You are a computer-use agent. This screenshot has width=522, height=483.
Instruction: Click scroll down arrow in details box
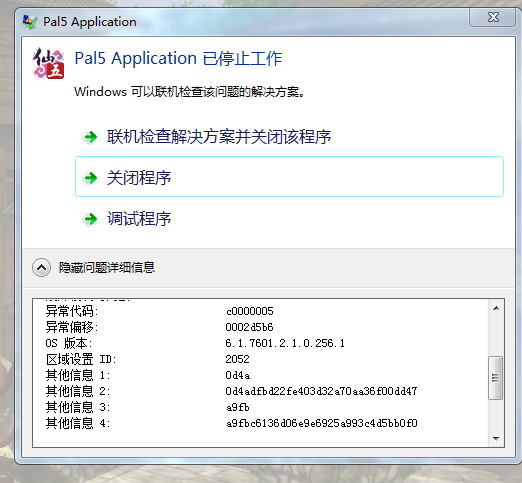coord(496,438)
